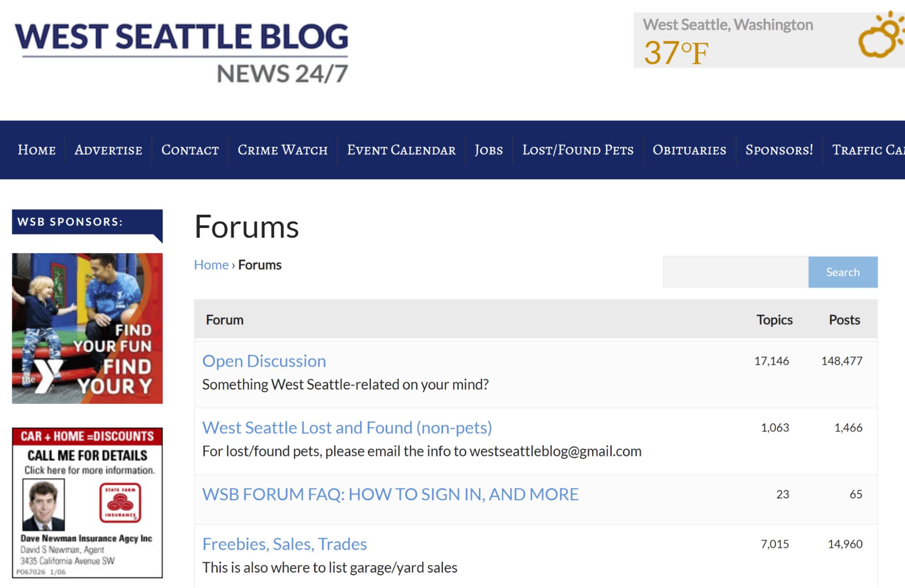The width and height of the screenshot is (905, 588).
Task: Select Home from the navigation bar
Action: pyautogui.click(x=36, y=150)
